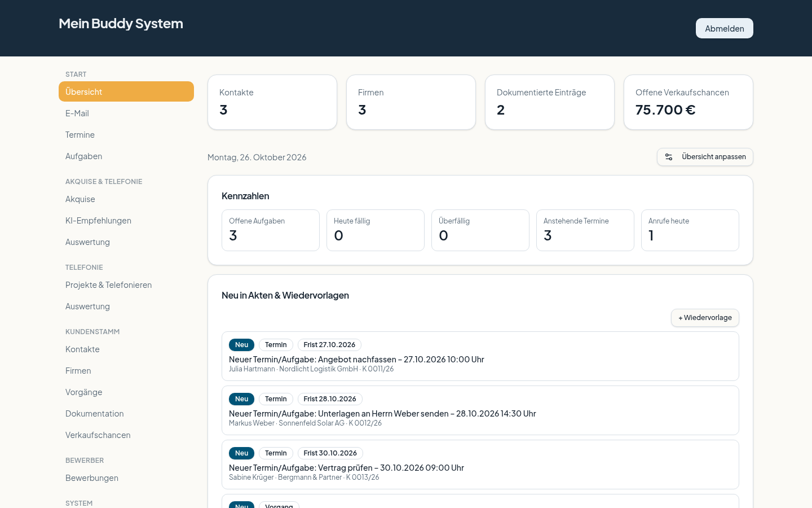Screen dimensions: 812x508
Task: Click the Frist 28.10.2026 badge
Action: click(x=330, y=399)
